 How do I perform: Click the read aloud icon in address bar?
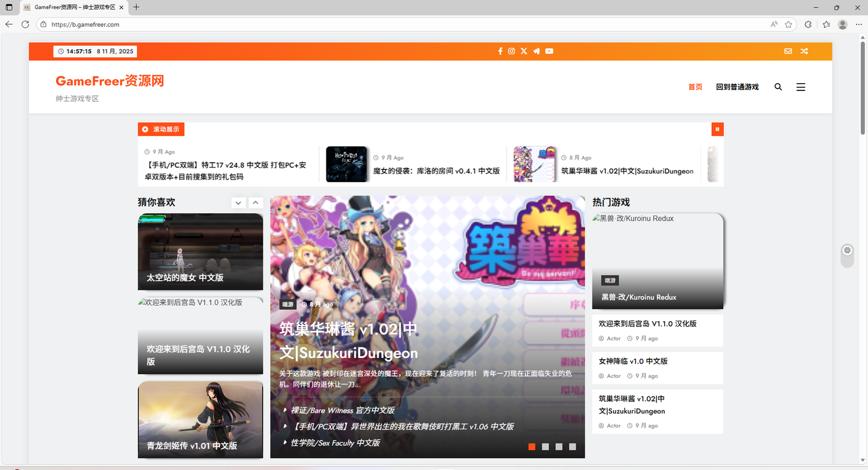774,24
